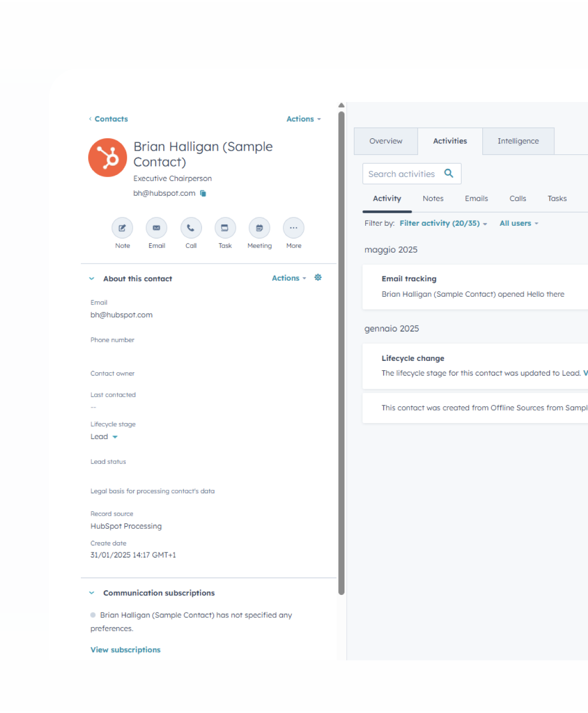Screen dimensions: 588x713
Task: Open the Email compose icon
Action: pyautogui.click(x=156, y=228)
